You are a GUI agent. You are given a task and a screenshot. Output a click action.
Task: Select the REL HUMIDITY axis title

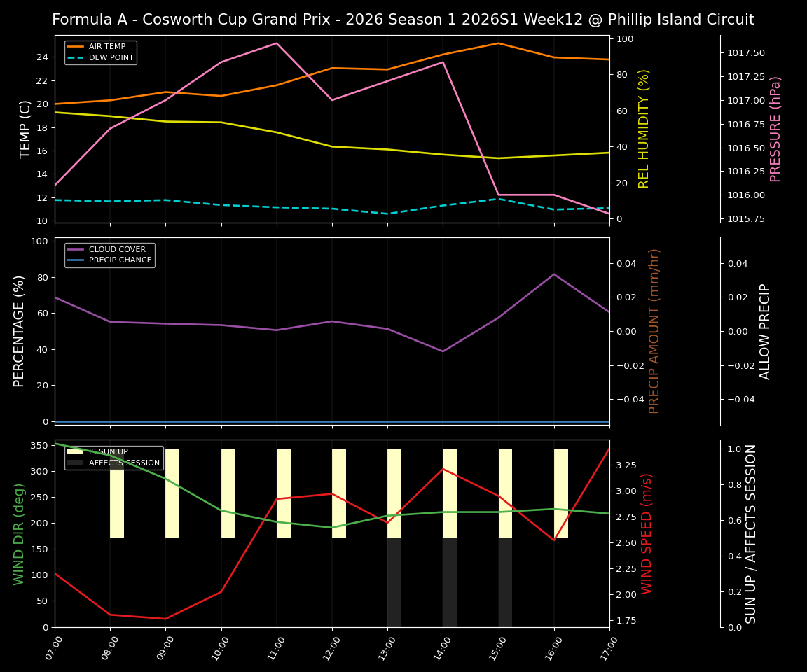click(x=645, y=129)
